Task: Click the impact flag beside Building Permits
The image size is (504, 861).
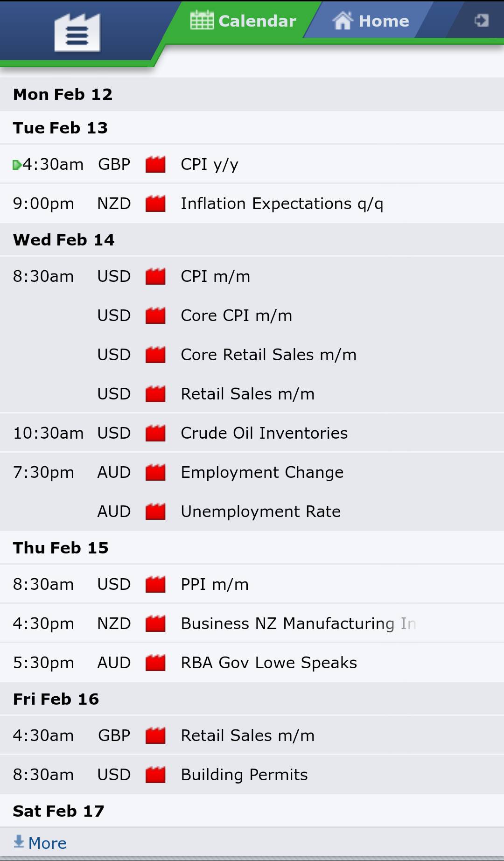Action: point(156,775)
